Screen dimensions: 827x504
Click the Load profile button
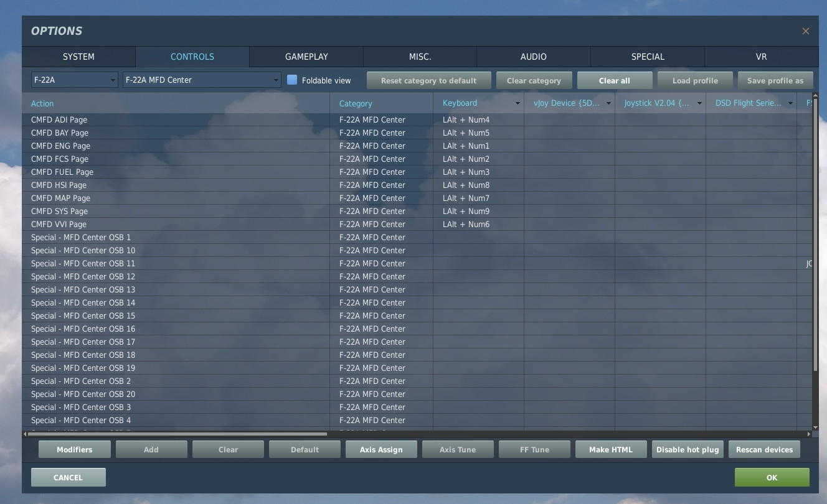[x=695, y=80]
